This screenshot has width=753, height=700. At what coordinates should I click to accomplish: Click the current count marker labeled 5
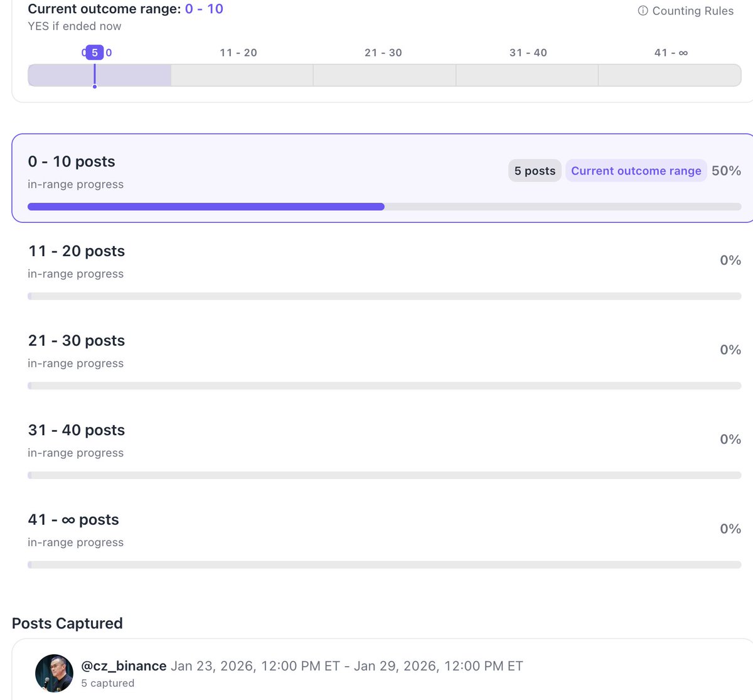pyautogui.click(x=95, y=53)
